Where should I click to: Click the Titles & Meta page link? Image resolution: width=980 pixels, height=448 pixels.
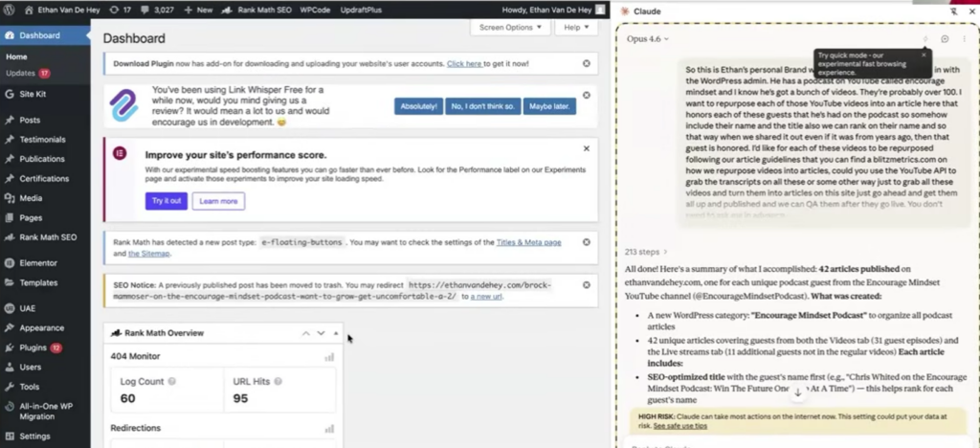point(528,242)
